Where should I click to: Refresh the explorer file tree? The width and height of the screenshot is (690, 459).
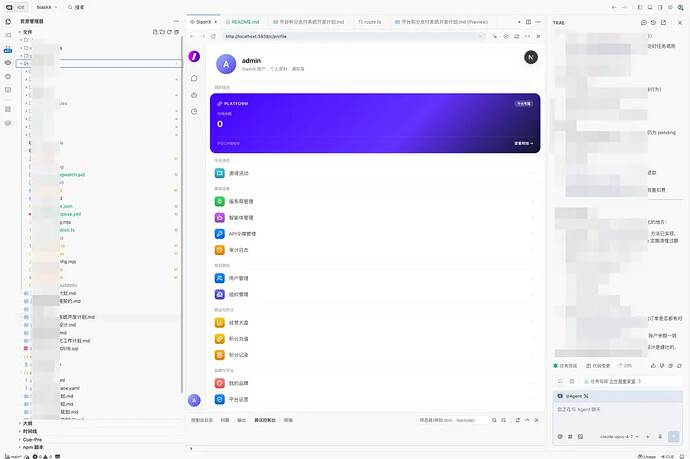169,32
